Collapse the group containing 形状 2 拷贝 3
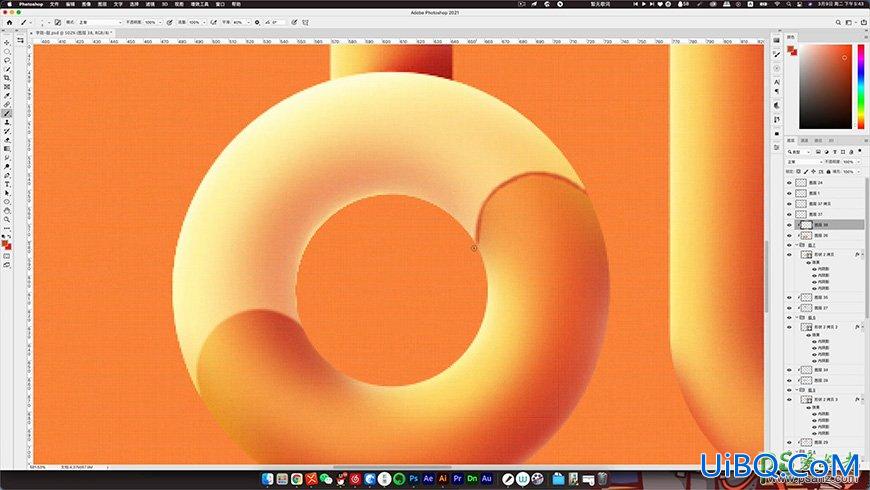The image size is (870, 490). click(797, 390)
